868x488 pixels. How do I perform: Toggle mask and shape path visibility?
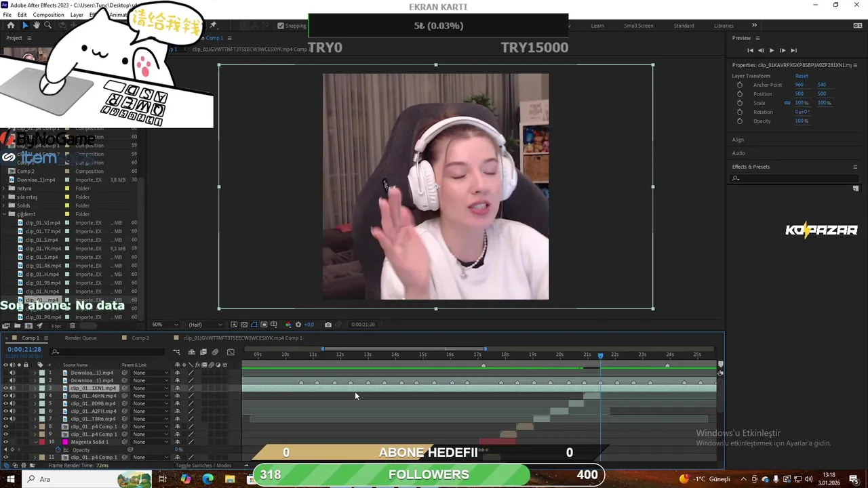click(254, 325)
